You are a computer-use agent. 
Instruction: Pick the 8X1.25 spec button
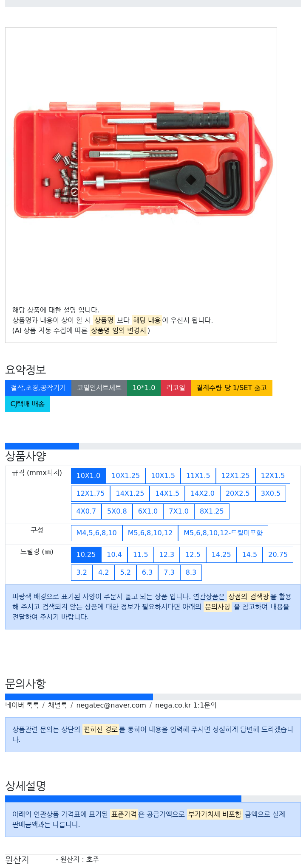212,511
